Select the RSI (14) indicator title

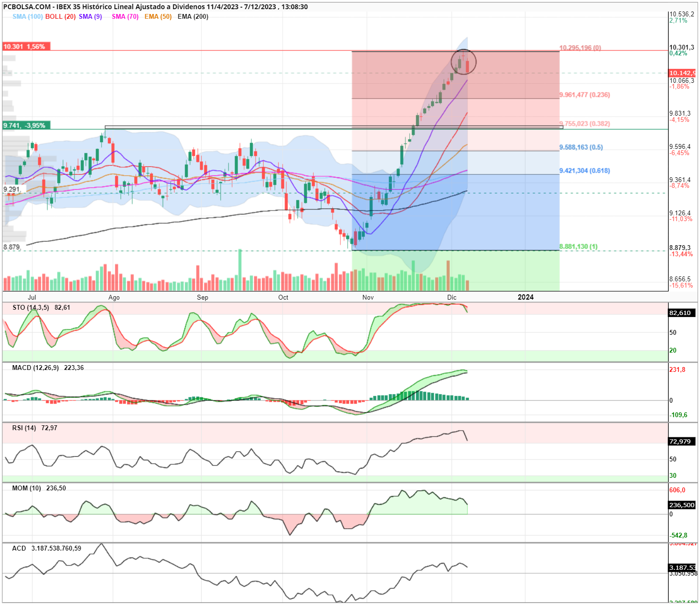click(24, 428)
